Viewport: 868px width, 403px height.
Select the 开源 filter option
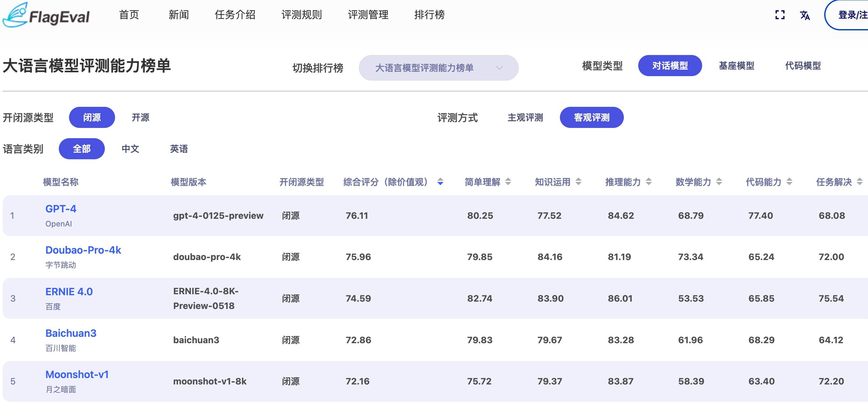[140, 117]
